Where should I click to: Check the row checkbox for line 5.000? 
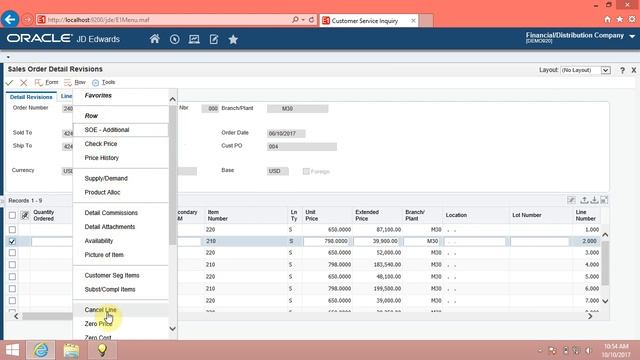[12, 276]
